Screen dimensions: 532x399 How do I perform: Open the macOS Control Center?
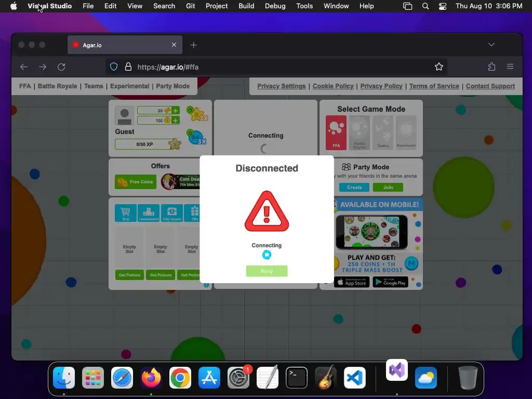[443, 6]
